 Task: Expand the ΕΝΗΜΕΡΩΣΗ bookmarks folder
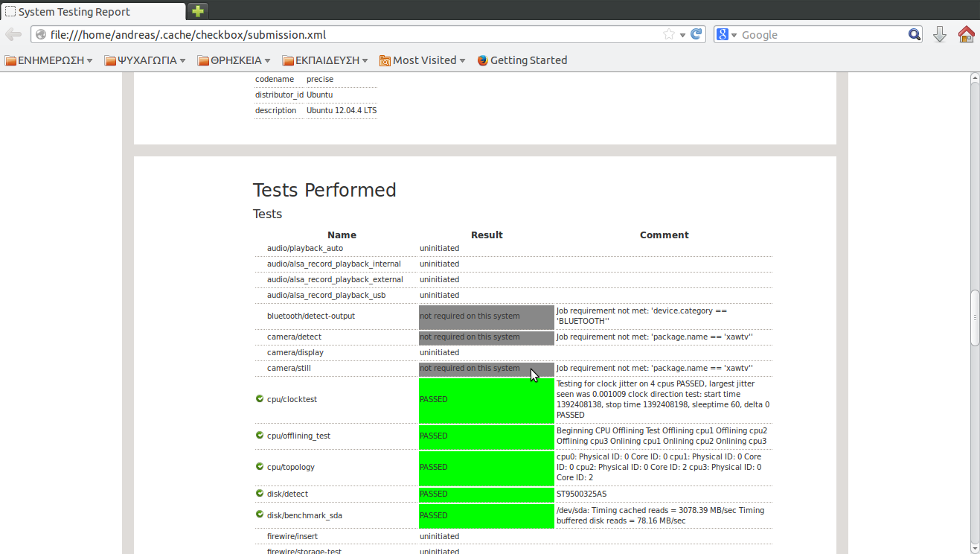tap(48, 60)
